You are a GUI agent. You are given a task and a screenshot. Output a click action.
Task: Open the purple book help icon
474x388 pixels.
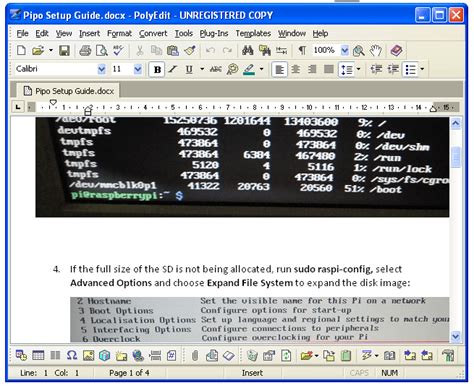pyautogui.click(x=396, y=51)
